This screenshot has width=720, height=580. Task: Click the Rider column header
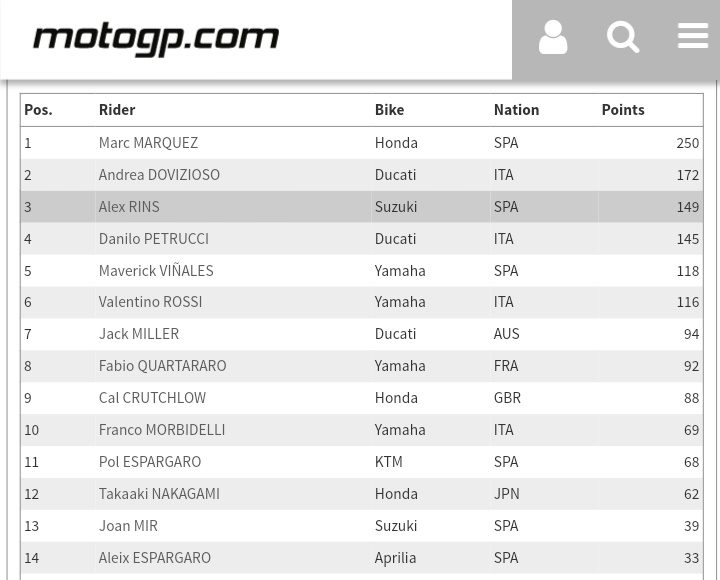[117, 110]
